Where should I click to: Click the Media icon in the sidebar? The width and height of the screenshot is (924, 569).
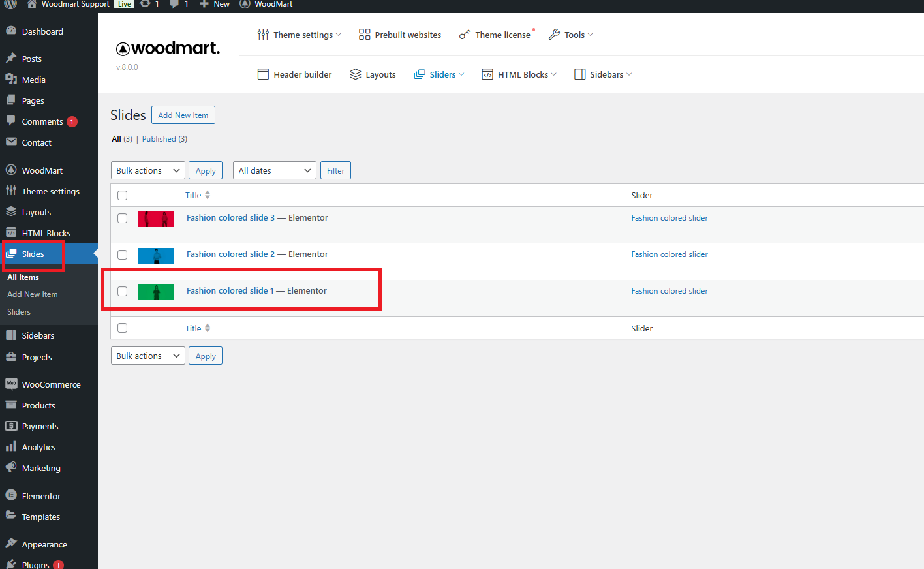click(x=11, y=79)
